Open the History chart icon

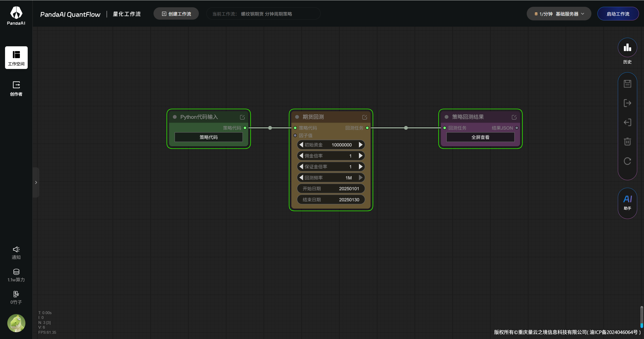tap(627, 48)
